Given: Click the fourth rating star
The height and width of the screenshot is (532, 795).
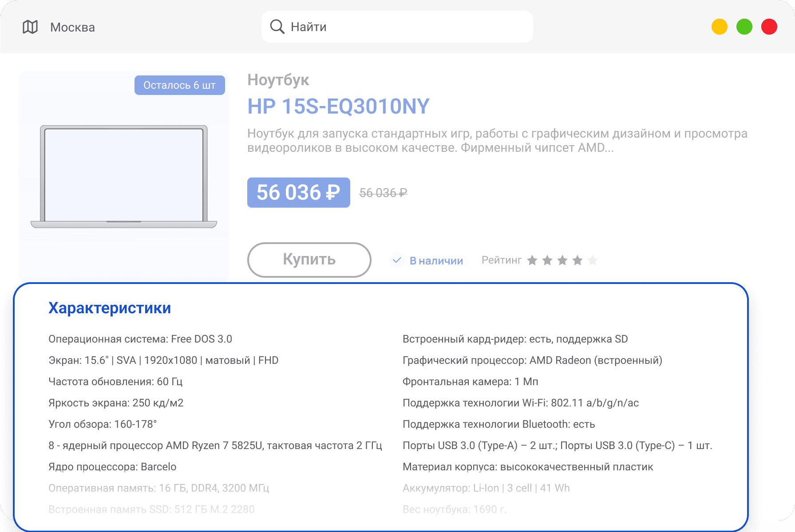Looking at the screenshot, I should 577,260.
